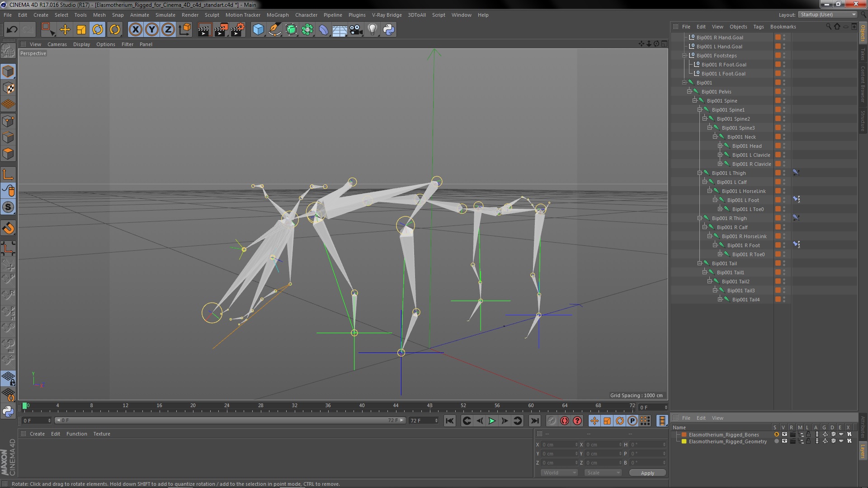
Task: Click Render to Picture Viewer icon
Action: pos(221,30)
